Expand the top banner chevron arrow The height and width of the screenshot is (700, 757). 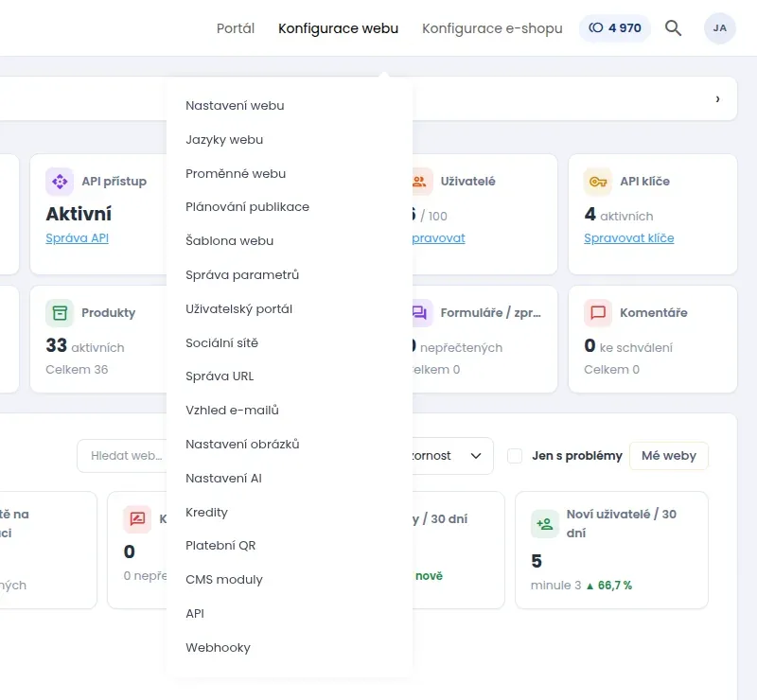pos(717,99)
